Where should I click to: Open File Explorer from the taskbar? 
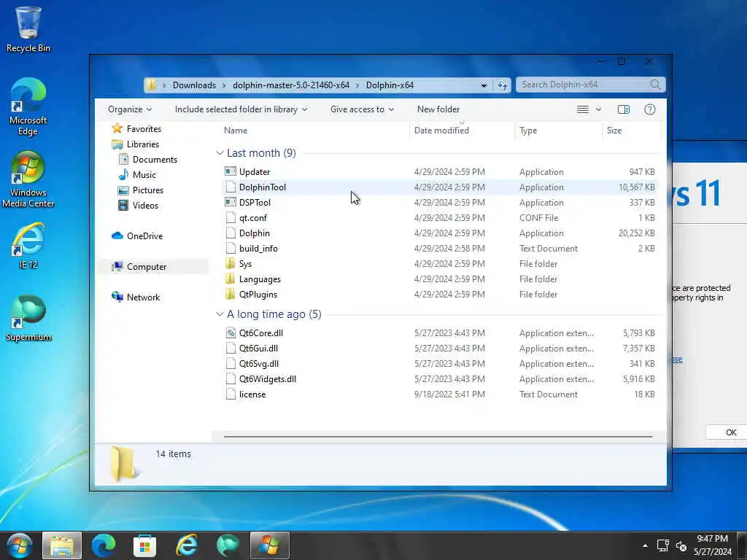[x=63, y=545]
